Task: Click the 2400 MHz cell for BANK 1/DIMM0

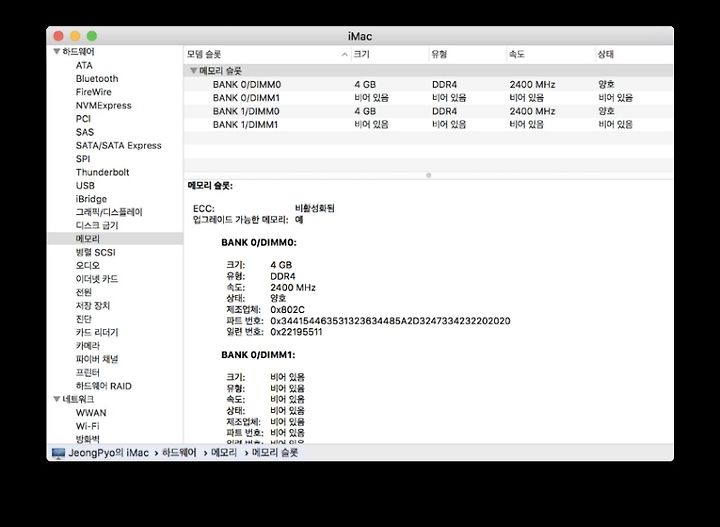Action: (532, 111)
